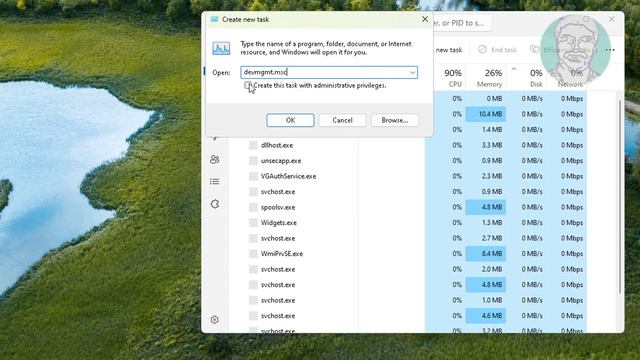Select the unsecapp.exe process

[x=281, y=160]
